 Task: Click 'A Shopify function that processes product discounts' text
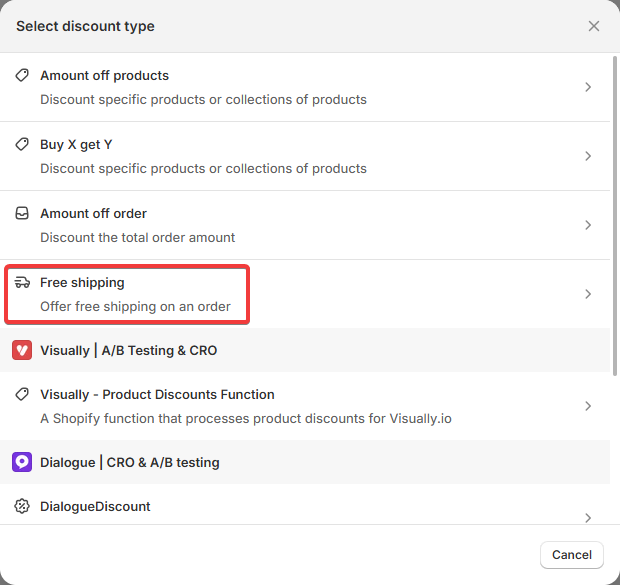(x=246, y=418)
